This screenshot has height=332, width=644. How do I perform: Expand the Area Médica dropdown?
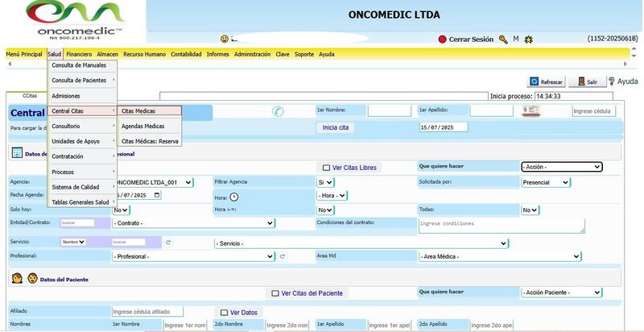tap(499, 256)
